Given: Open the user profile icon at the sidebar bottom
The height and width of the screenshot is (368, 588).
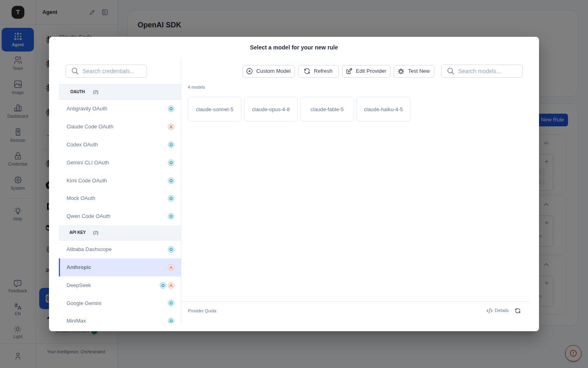Looking at the screenshot, I should tap(18, 356).
